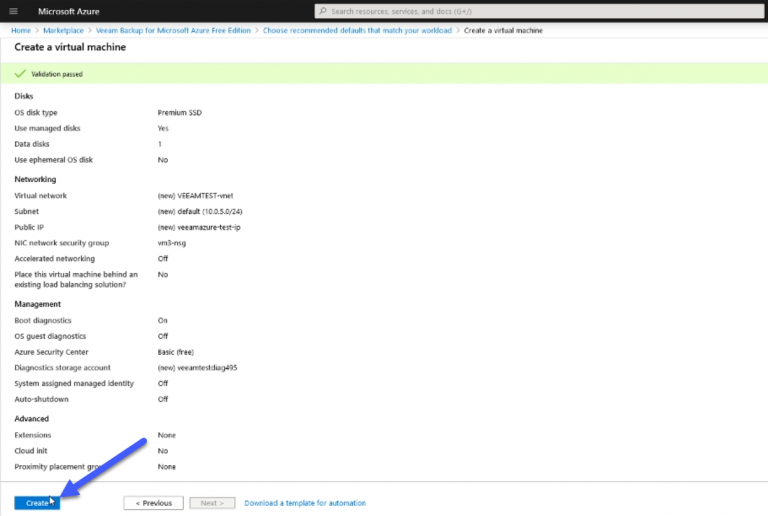Select the OS guest diagnostics label
The image size is (768, 516).
pyautogui.click(x=50, y=336)
